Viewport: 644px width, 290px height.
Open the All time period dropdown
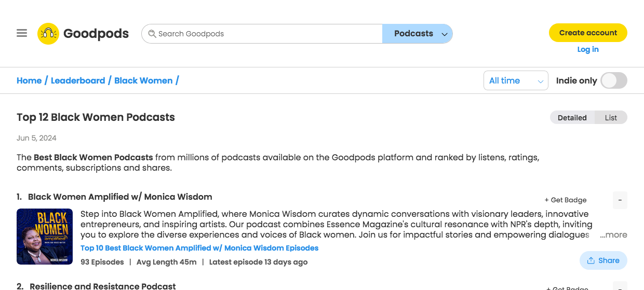click(516, 80)
